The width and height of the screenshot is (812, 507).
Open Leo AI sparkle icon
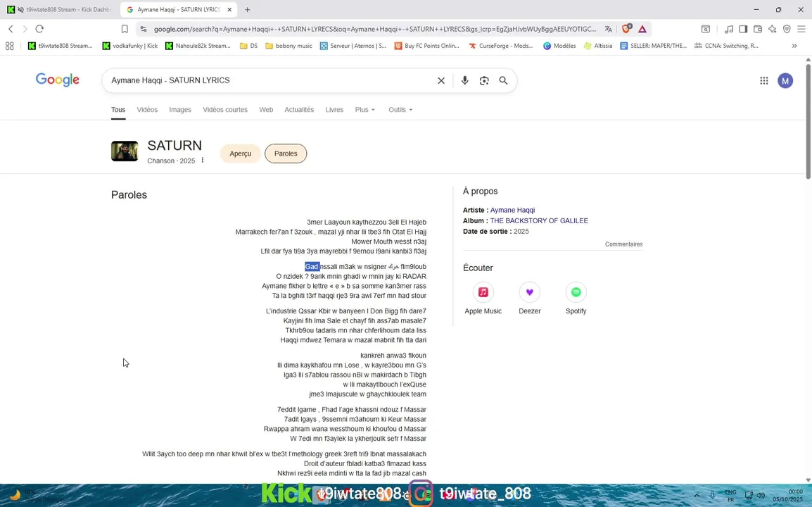coord(772,29)
